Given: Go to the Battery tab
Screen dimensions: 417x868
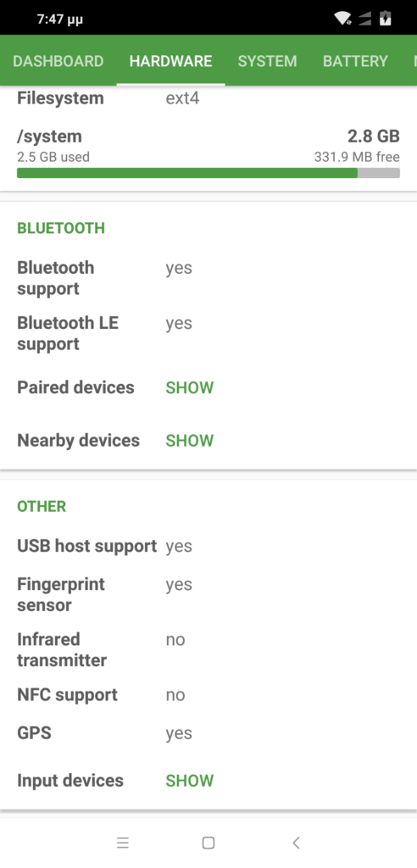Looking at the screenshot, I should coord(355,61).
